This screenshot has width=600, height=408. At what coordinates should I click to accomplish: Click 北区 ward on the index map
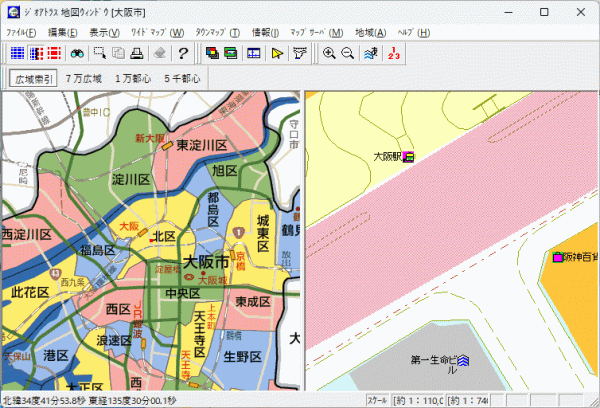click(164, 236)
